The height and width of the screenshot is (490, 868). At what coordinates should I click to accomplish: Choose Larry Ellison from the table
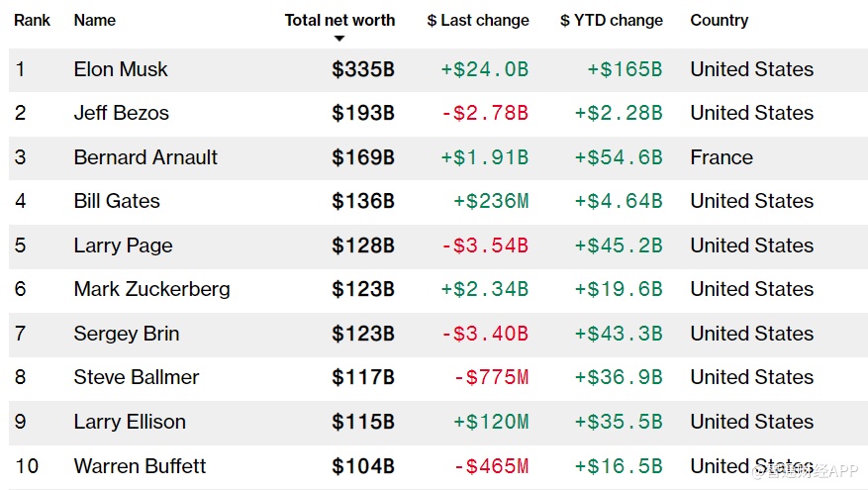(x=130, y=422)
